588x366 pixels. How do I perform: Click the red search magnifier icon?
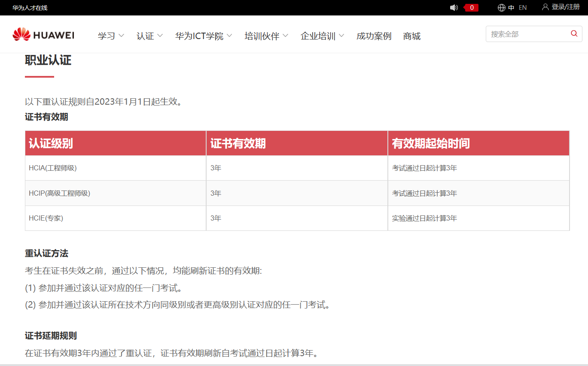(x=574, y=33)
